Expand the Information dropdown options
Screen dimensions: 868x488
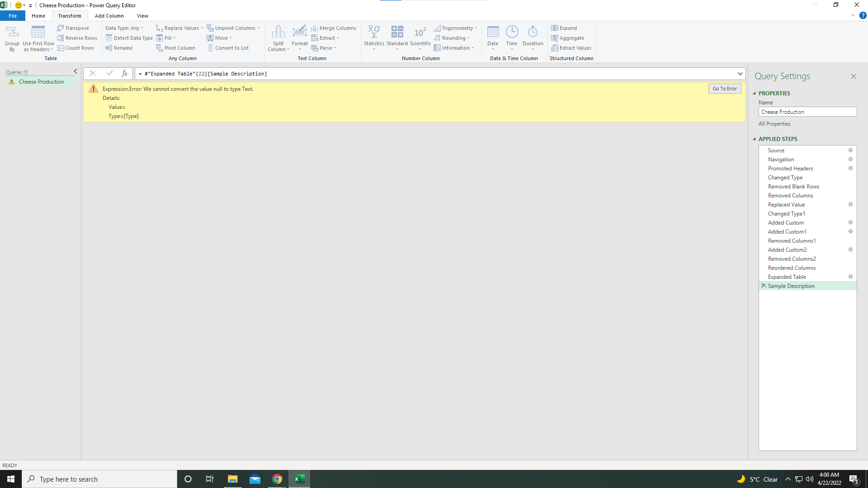point(473,47)
